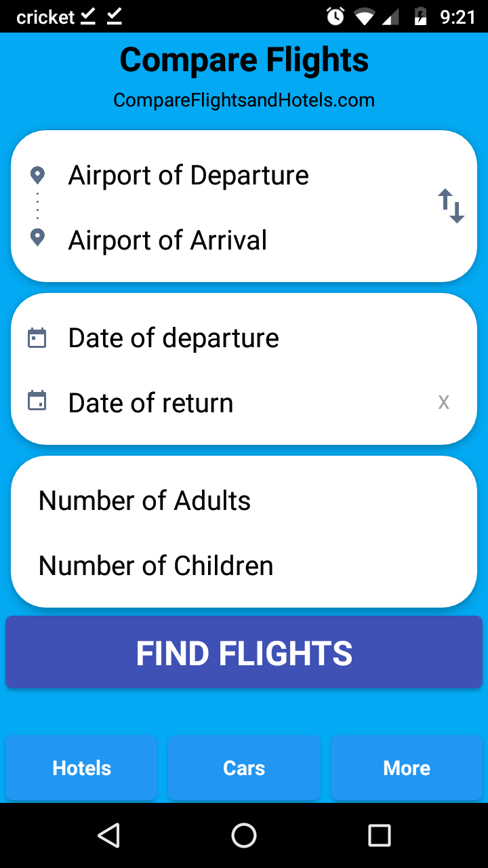Image resolution: width=488 pixels, height=868 pixels.
Task: Open the More options
Action: coord(407,768)
